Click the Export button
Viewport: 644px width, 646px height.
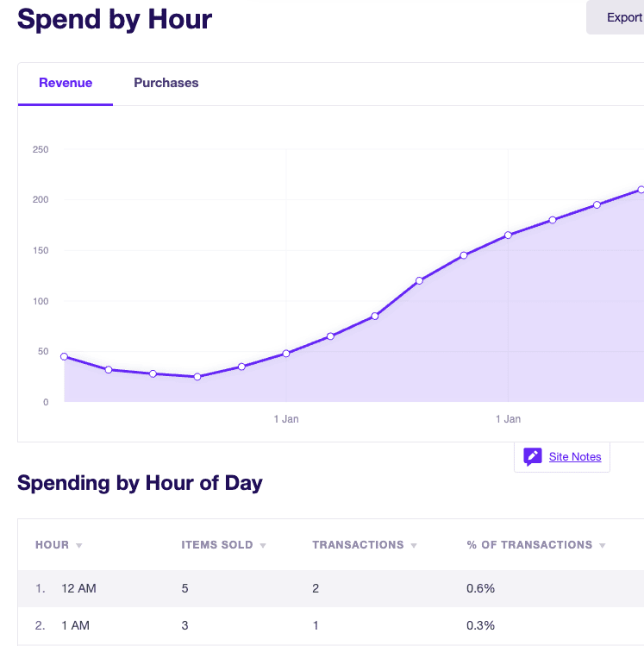click(x=616, y=17)
